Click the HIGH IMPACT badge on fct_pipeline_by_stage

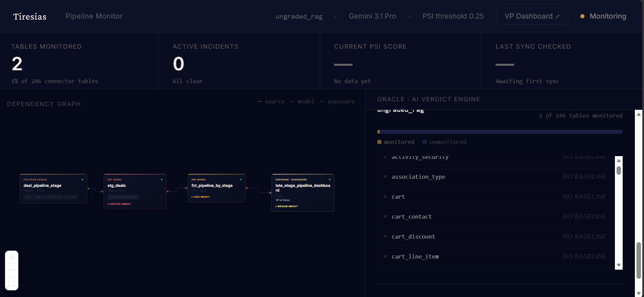(x=201, y=197)
